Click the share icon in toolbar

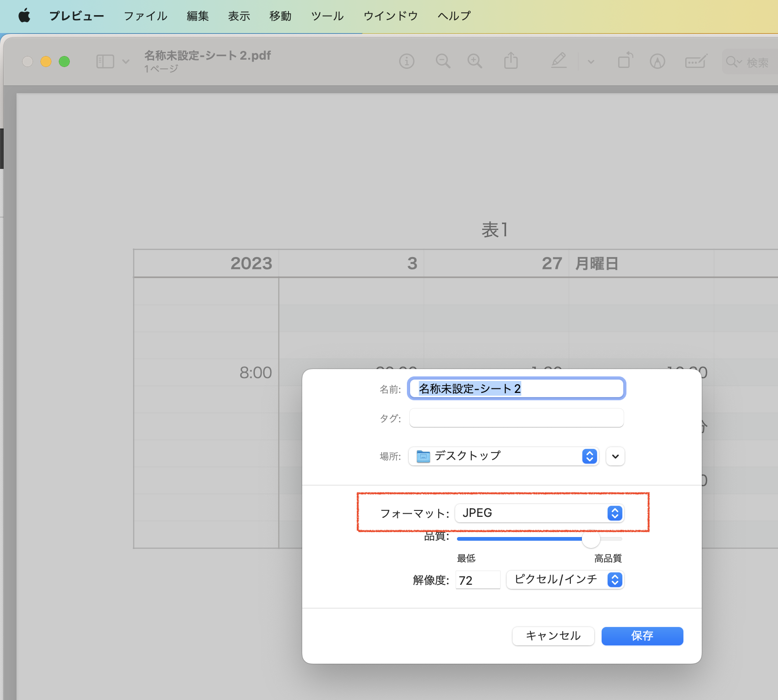[511, 61]
